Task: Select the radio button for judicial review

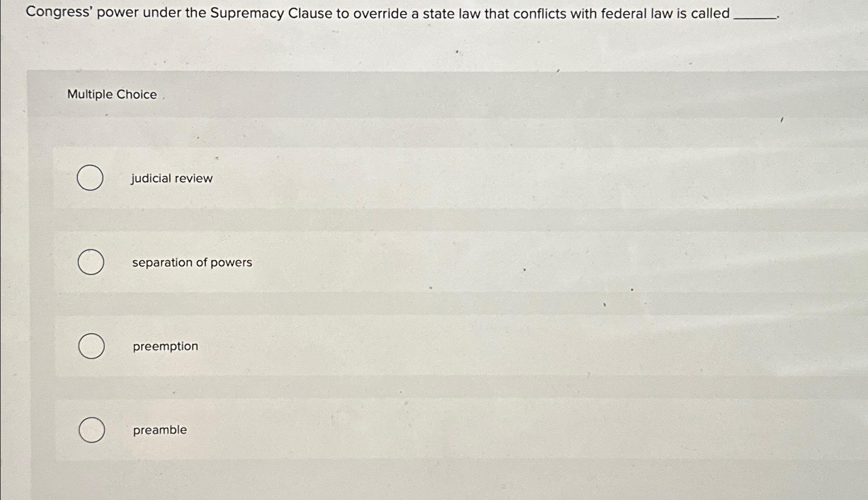Action: coord(89,178)
